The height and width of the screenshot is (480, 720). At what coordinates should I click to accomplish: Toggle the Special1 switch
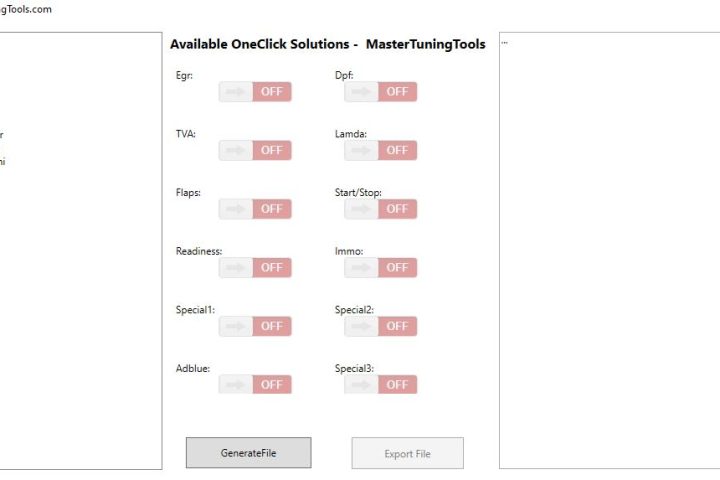coord(255,326)
